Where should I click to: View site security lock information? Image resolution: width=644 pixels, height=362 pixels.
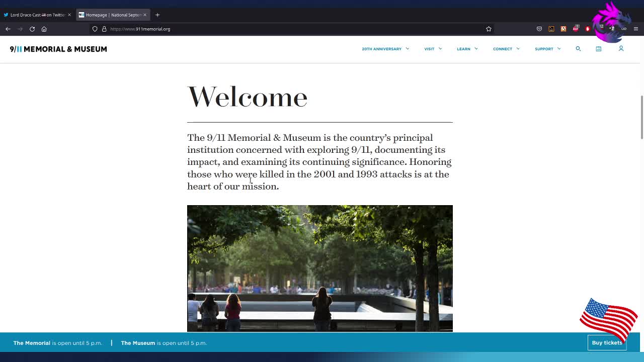[104, 29]
